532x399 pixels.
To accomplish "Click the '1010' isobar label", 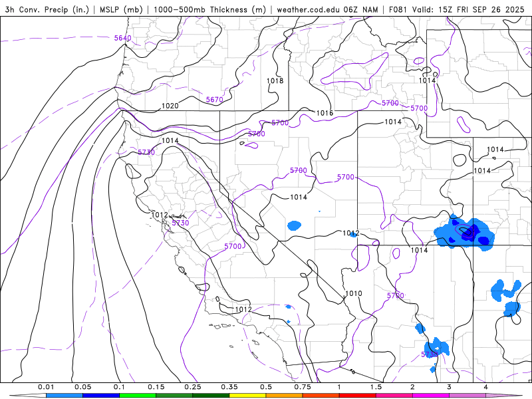I will point(354,293).
